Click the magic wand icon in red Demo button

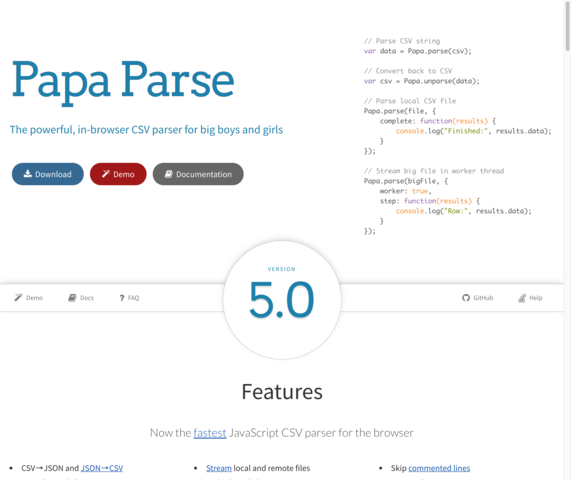pyautogui.click(x=106, y=174)
